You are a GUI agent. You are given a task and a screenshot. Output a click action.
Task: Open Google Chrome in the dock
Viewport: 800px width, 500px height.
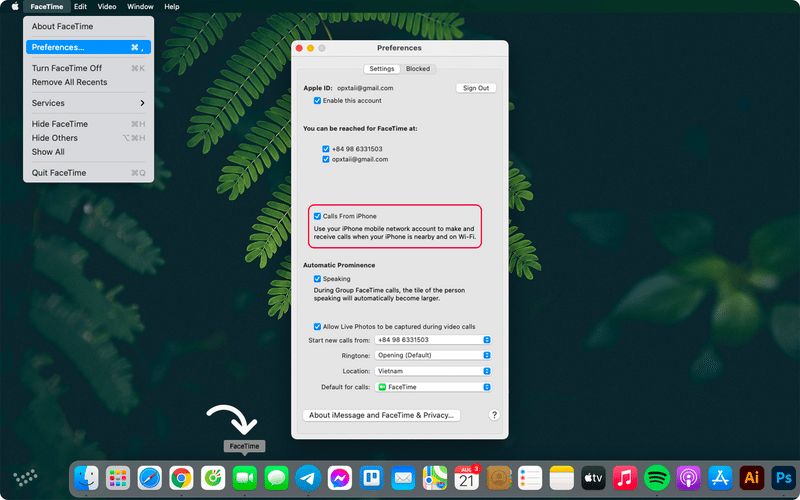pyautogui.click(x=181, y=478)
